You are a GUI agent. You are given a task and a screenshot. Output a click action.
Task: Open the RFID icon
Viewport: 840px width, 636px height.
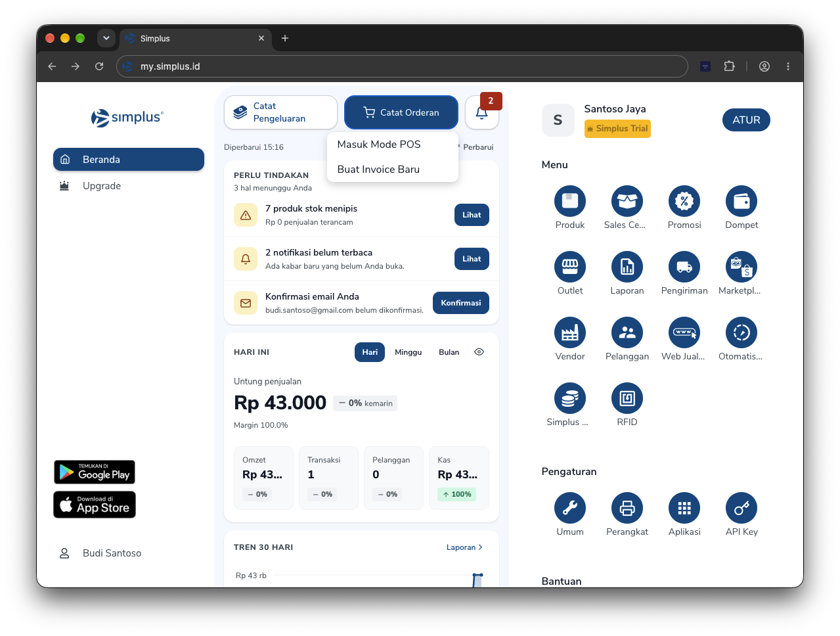(627, 398)
